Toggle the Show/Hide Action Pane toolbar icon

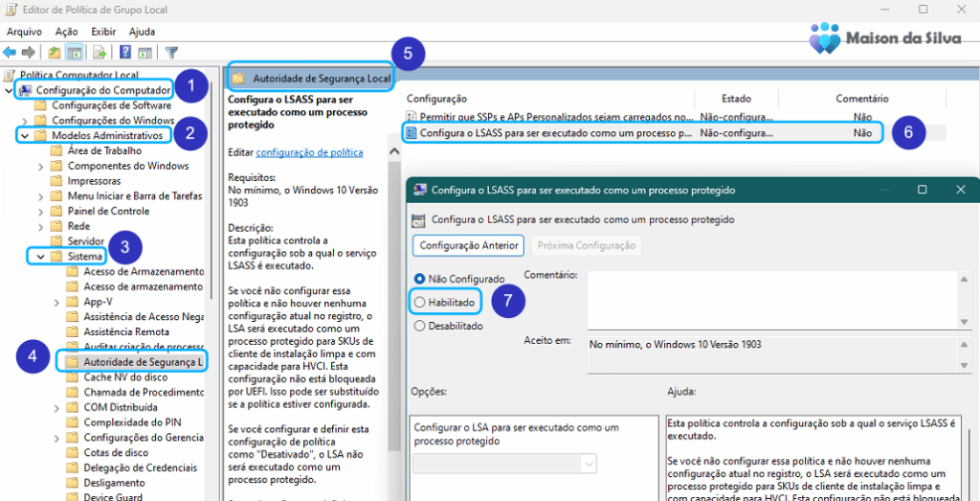point(145,52)
